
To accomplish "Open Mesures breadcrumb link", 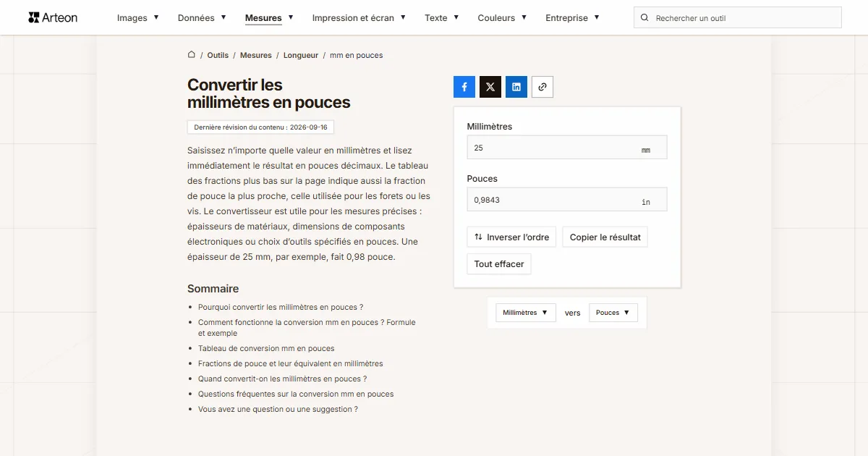I will tap(256, 55).
